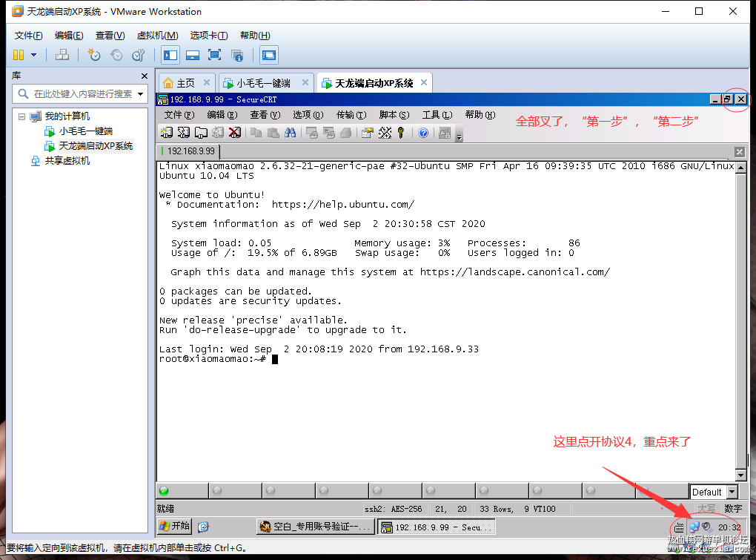Enter VMware full screen mode icon
This screenshot has height=560, width=756.
(x=214, y=55)
